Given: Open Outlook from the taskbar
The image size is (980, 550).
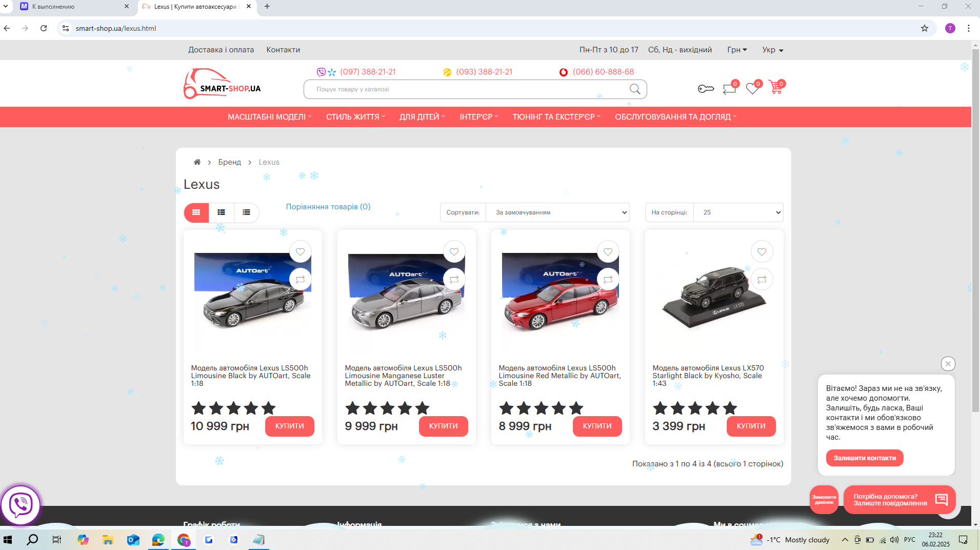Looking at the screenshot, I should pyautogui.click(x=133, y=540).
